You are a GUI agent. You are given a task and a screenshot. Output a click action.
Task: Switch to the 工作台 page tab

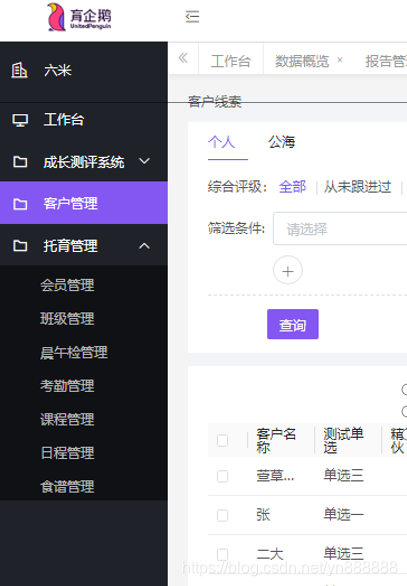(231, 61)
